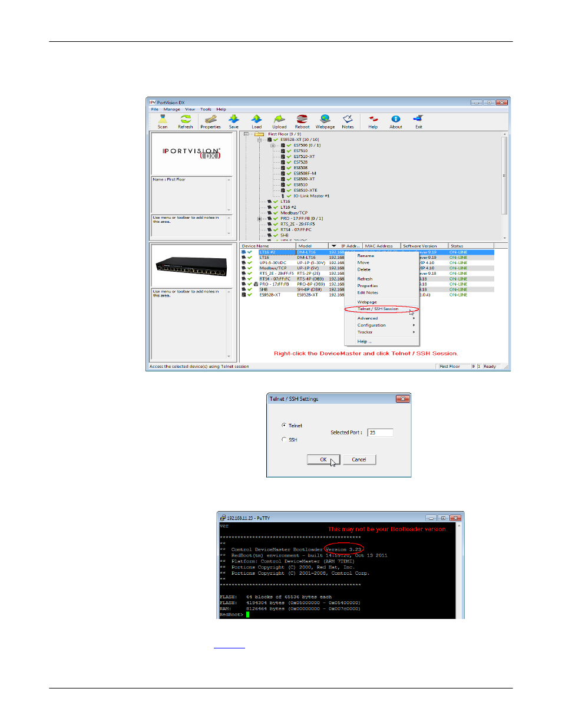Screen dimensions: 562x728
Task: Sort by Status column header
Action: [x=471, y=246]
